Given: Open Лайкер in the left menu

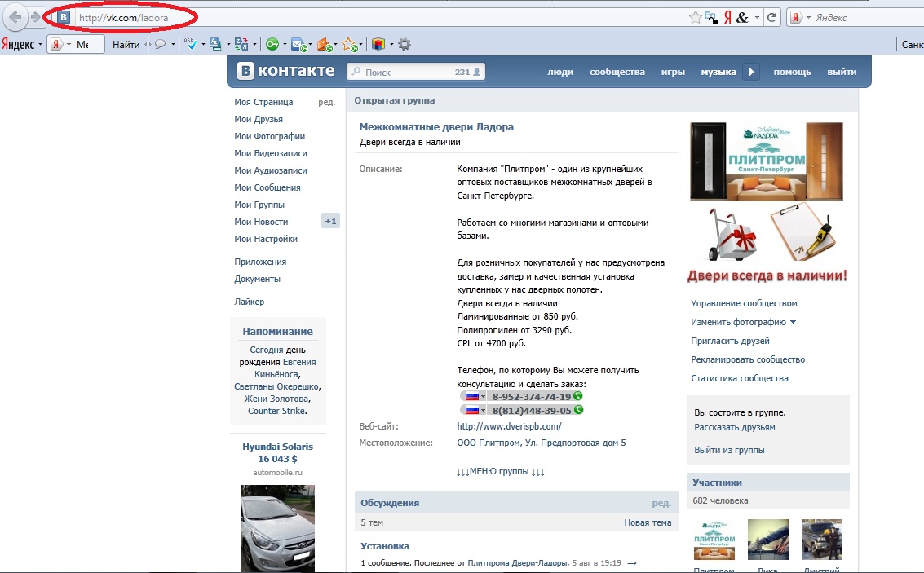Looking at the screenshot, I should pos(250,302).
